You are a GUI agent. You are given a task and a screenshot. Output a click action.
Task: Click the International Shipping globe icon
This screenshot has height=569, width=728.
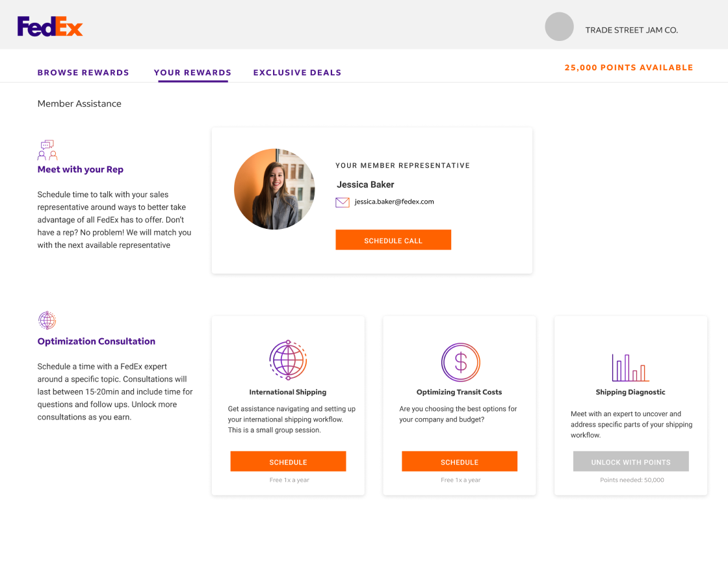coord(288,360)
